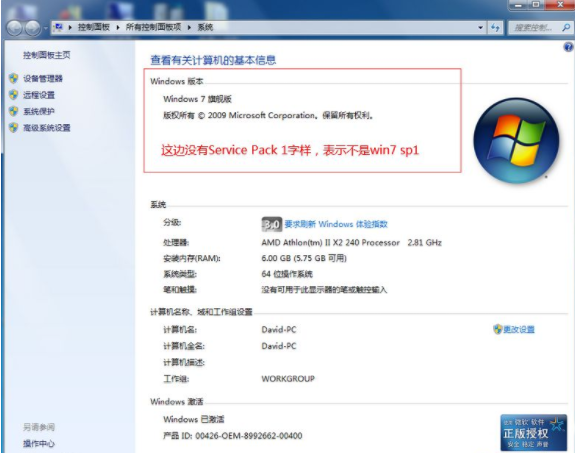Click the computer icon in address bar
The height and width of the screenshot is (453, 575).
tap(58, 27)
